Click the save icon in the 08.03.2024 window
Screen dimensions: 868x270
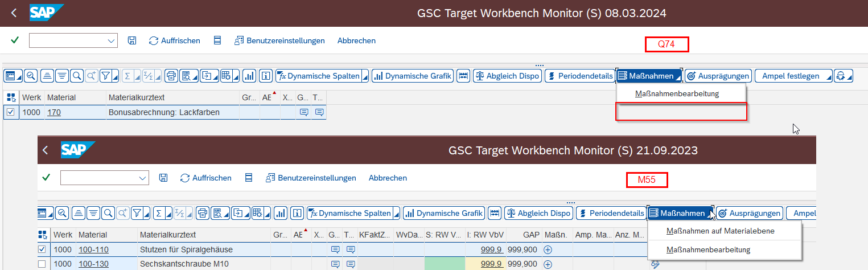click(x=132, y=40)
